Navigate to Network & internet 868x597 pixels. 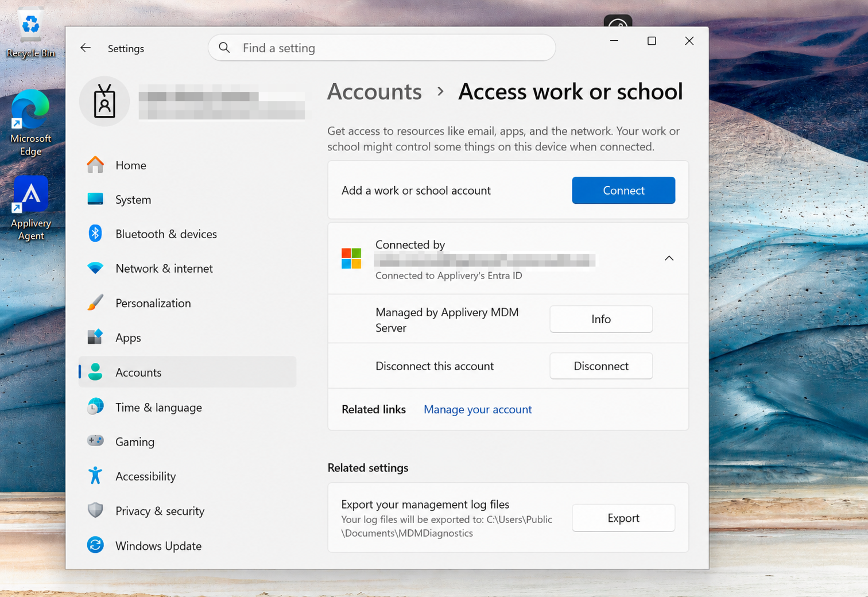(x=187, y=269)
